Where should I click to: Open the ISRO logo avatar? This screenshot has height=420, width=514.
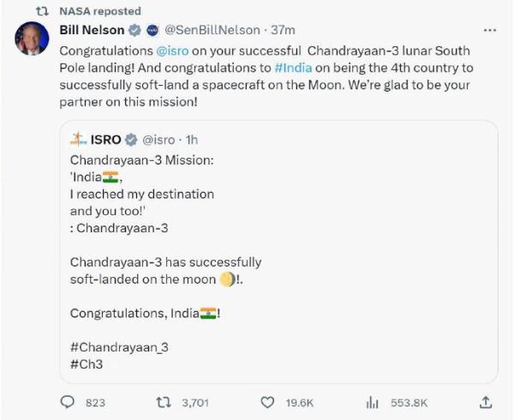78,139
